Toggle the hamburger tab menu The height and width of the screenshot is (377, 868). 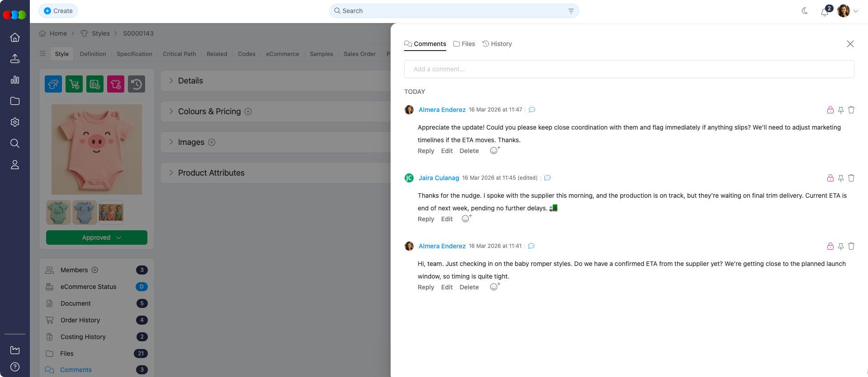(x=42, y=53)
